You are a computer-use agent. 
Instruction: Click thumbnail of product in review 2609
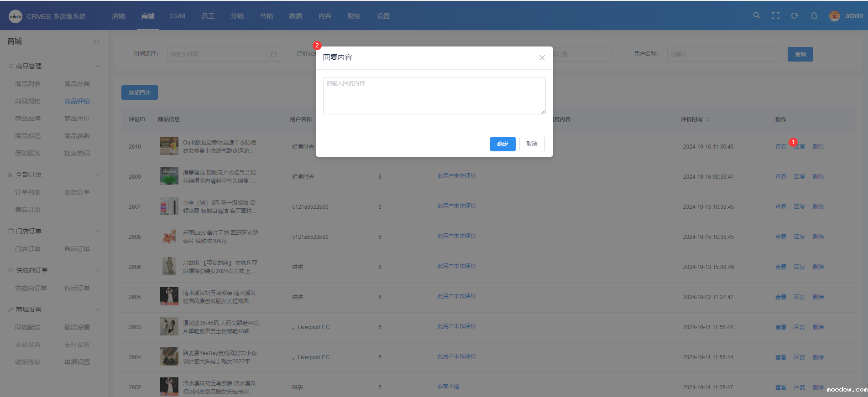coord(169,176)
